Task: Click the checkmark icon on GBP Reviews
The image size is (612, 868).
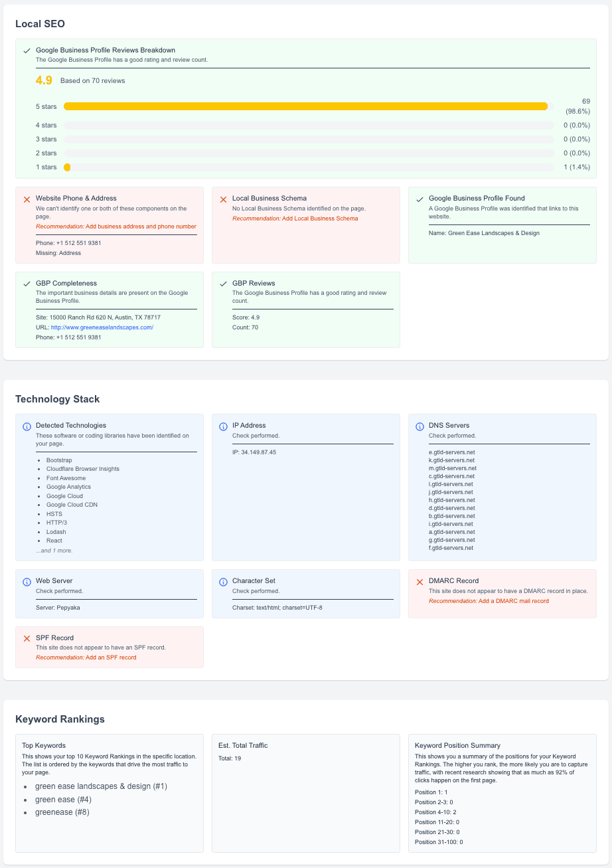Action: pos(222,282)
